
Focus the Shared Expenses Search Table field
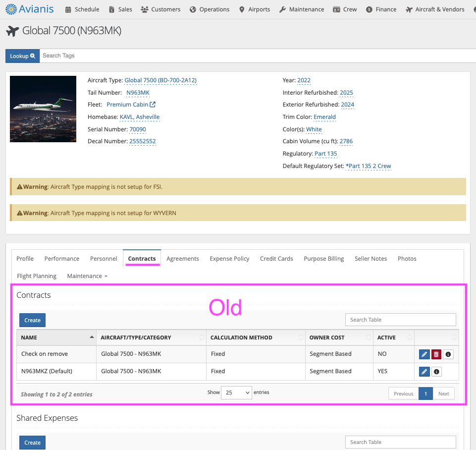400,442
